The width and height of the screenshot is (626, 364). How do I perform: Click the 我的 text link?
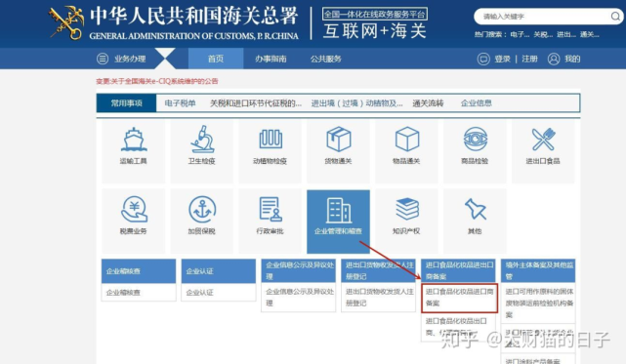tap(572, 60)
